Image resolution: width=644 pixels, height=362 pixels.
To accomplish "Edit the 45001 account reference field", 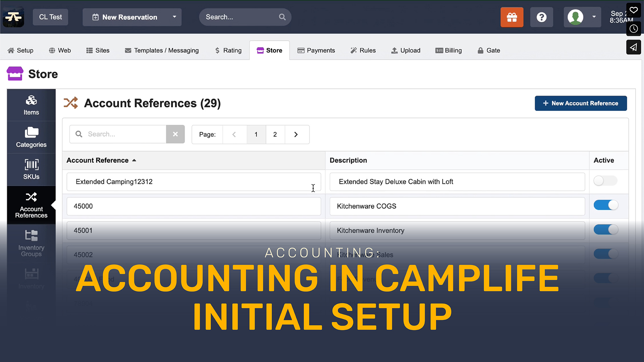I will [x=194, y=231].
